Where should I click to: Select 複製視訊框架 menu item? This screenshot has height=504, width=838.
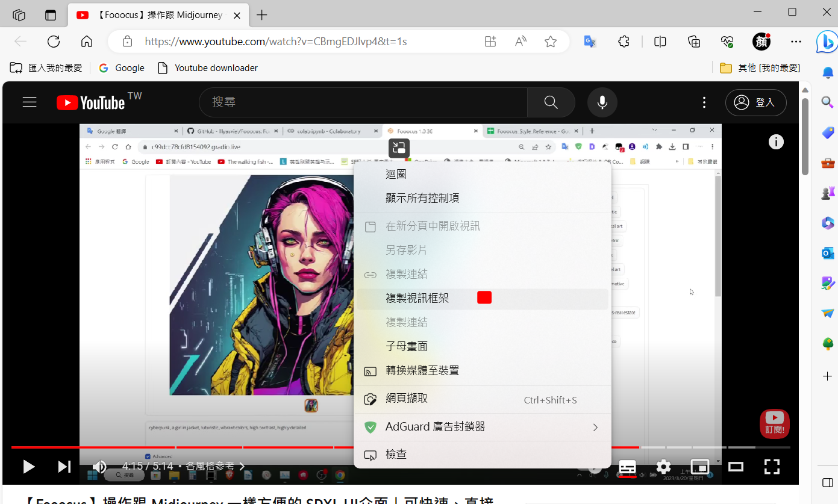point(483,298)
